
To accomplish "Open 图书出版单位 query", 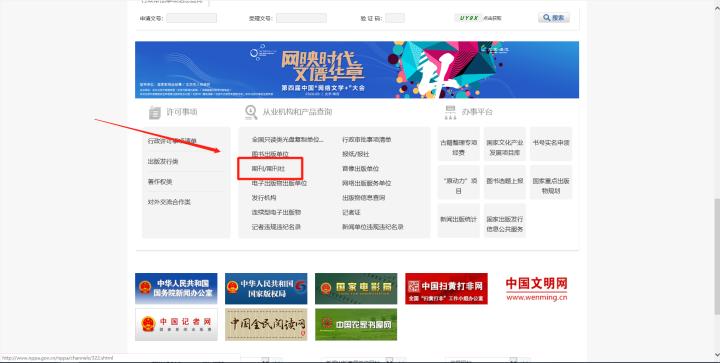I will point(270,154).
